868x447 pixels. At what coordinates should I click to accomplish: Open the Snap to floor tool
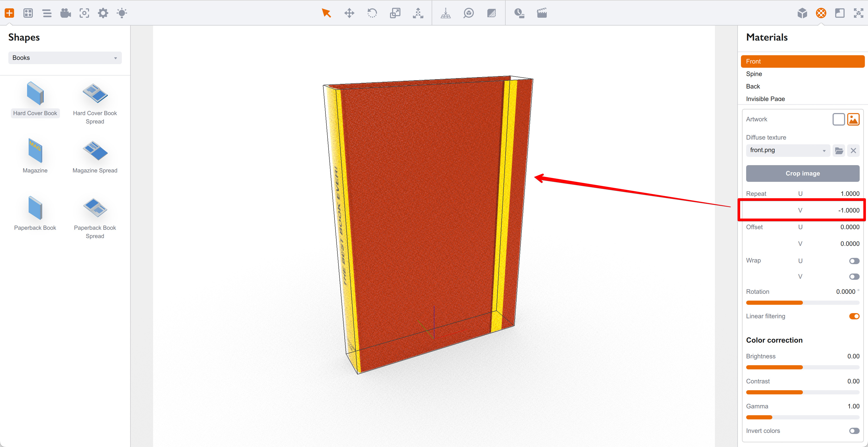pos(445,13)
